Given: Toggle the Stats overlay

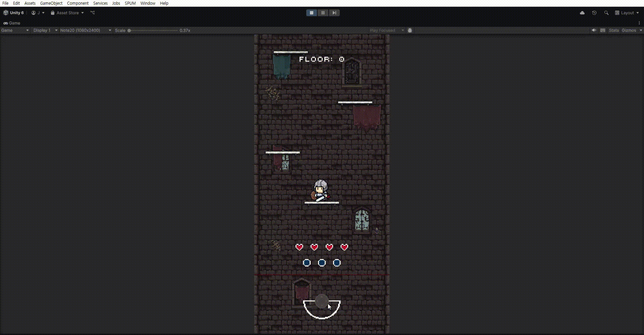Looking at the screenshot, I should (x=614, y=30).
